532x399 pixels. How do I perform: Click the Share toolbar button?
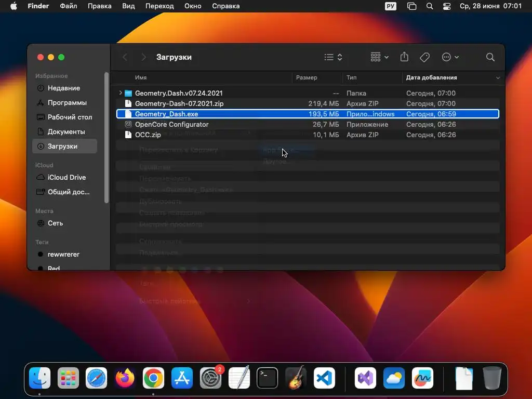(x=404, y=57)
